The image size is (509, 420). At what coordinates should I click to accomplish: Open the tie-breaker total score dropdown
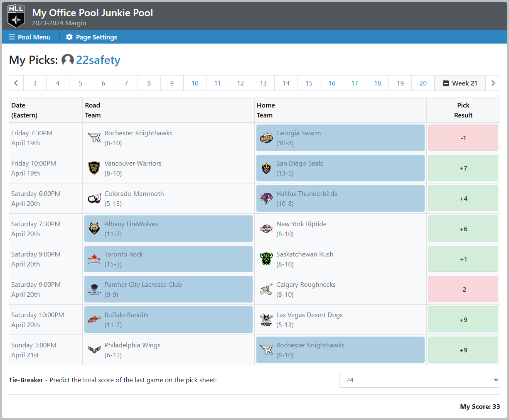(x=420, y=380)
